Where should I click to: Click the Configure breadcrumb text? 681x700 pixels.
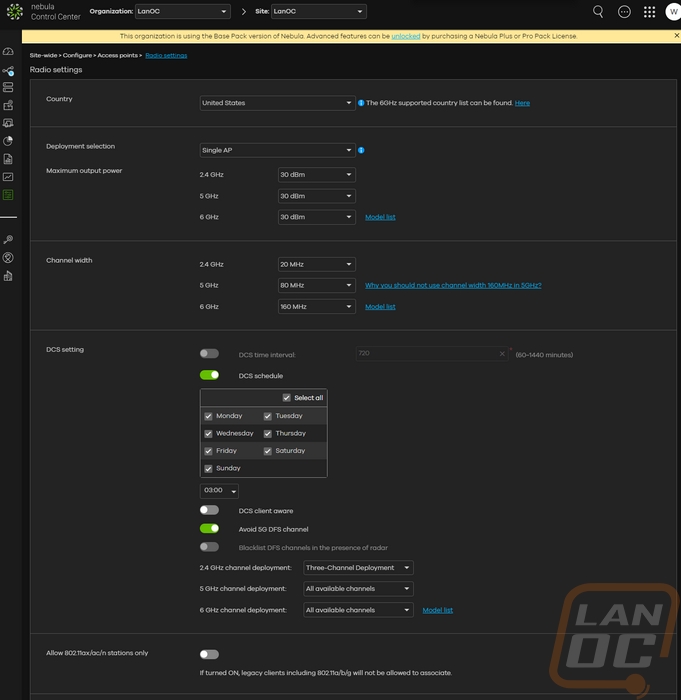(77, 55)
